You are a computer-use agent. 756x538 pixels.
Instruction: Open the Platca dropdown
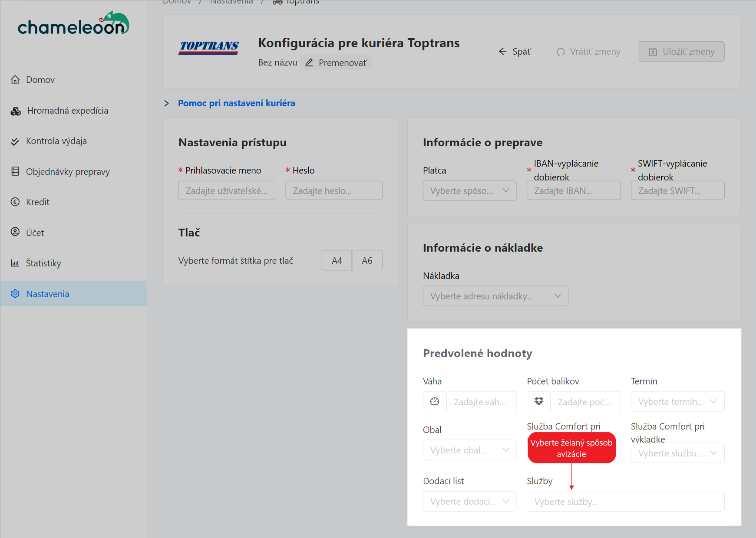(x=470, y=190)
